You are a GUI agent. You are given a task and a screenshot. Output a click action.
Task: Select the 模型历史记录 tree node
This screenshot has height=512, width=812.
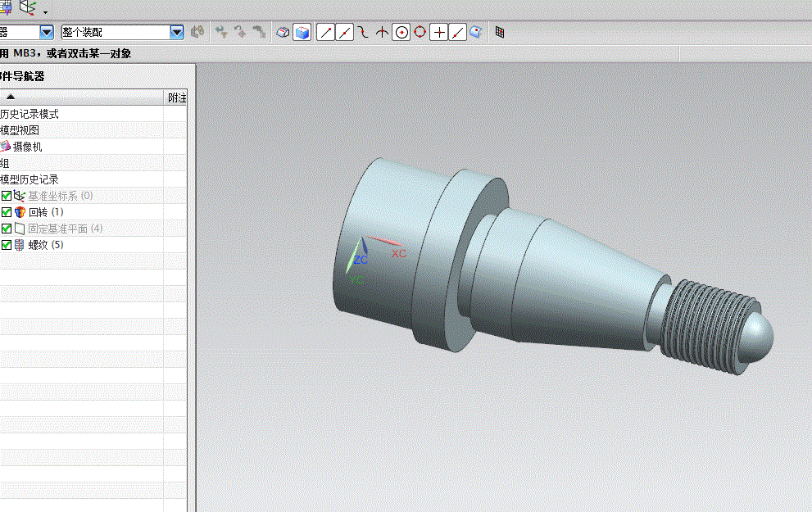point(29,179)
